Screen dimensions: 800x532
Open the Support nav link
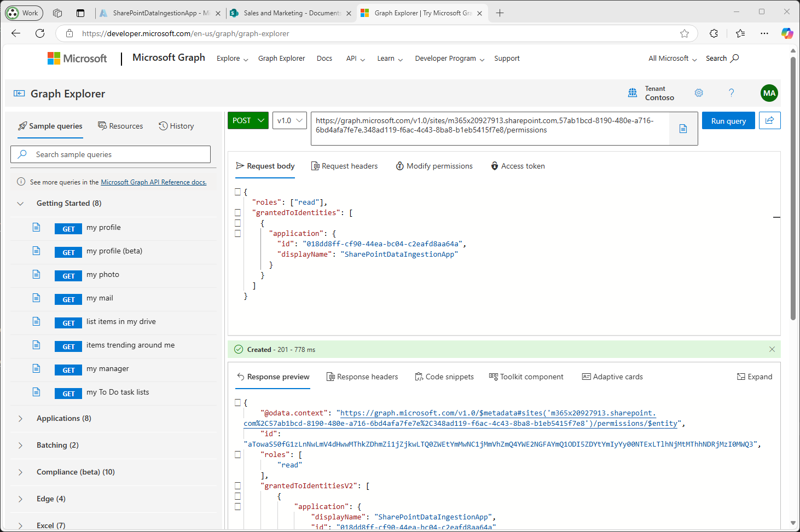(x=507, y=59)
